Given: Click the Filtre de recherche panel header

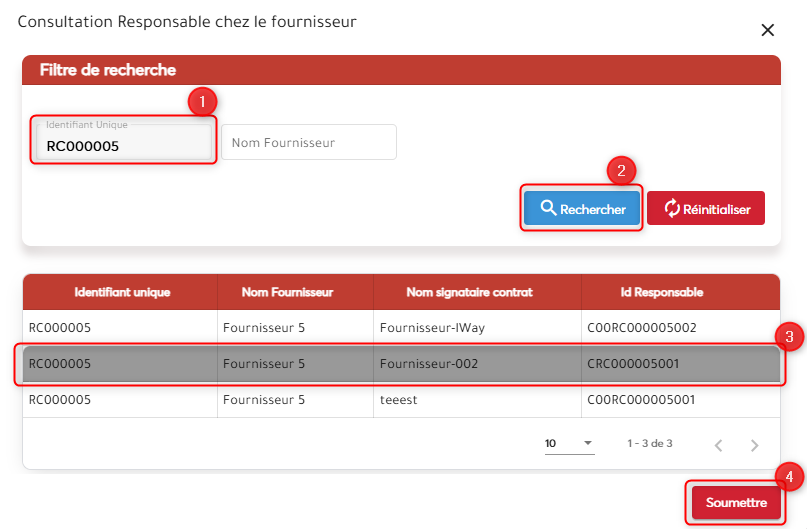Looking at the screenshot, I should click(400, 70).
